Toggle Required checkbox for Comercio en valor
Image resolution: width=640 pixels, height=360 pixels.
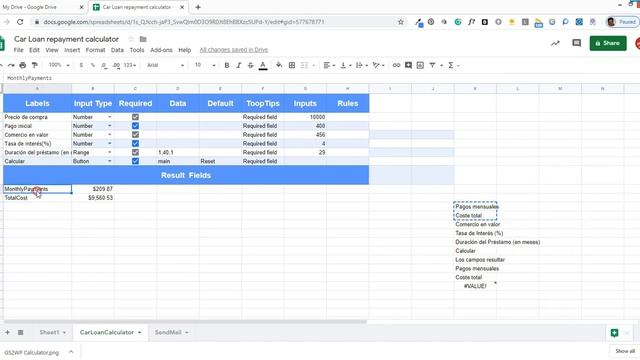(x=135, y=135)
